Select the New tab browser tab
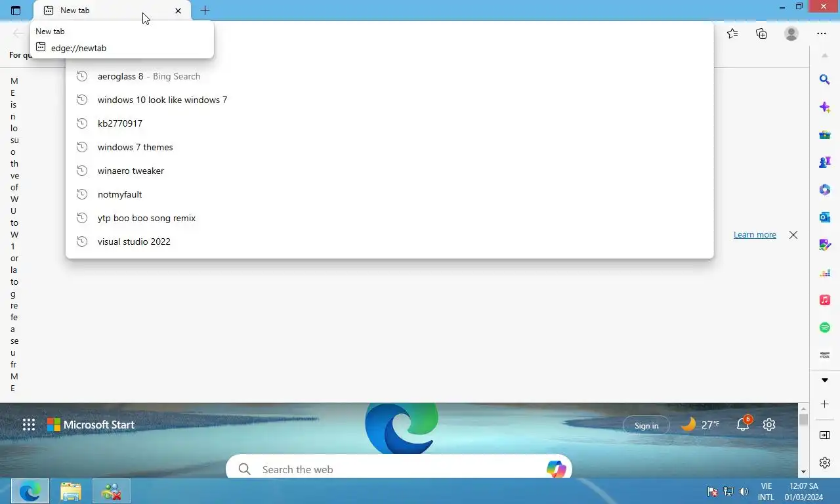This screenshot has height=504, width=840. 112,10
